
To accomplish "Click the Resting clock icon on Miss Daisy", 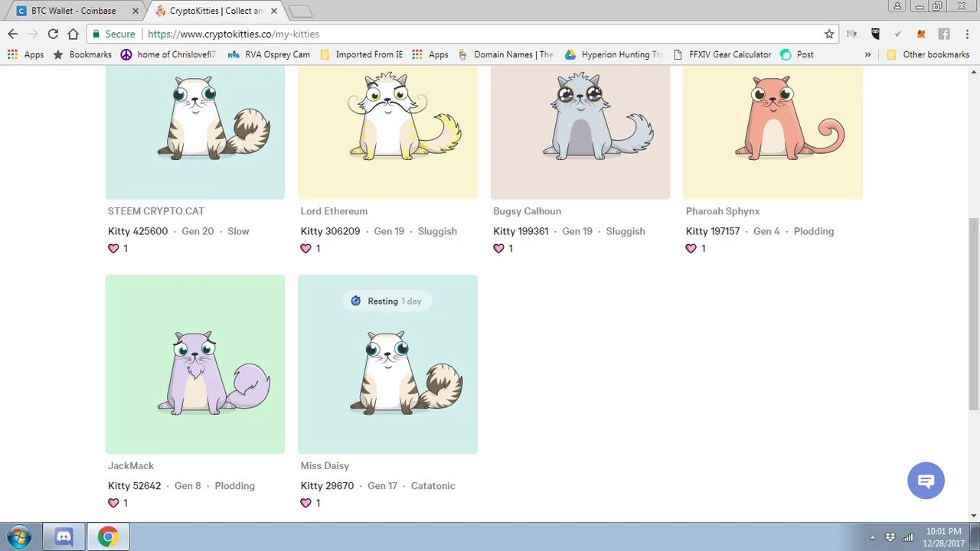I will click(356, 301).
